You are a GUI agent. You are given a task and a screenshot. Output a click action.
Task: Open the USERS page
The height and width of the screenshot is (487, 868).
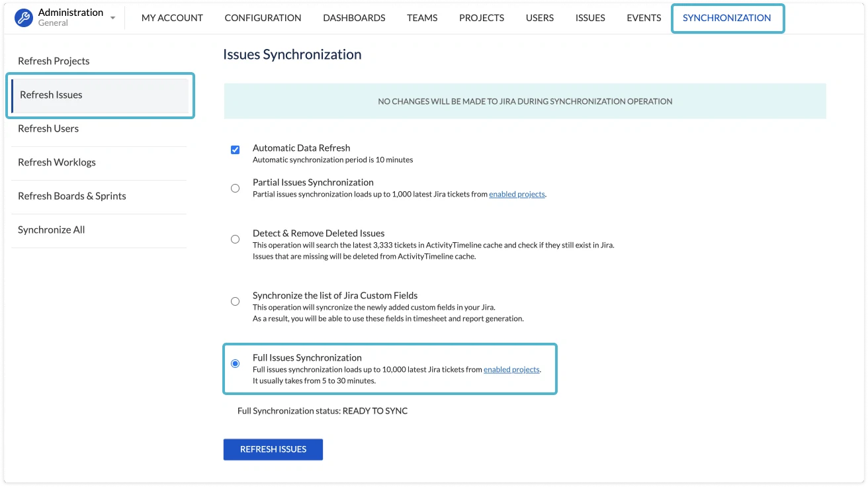click(539, 18)
